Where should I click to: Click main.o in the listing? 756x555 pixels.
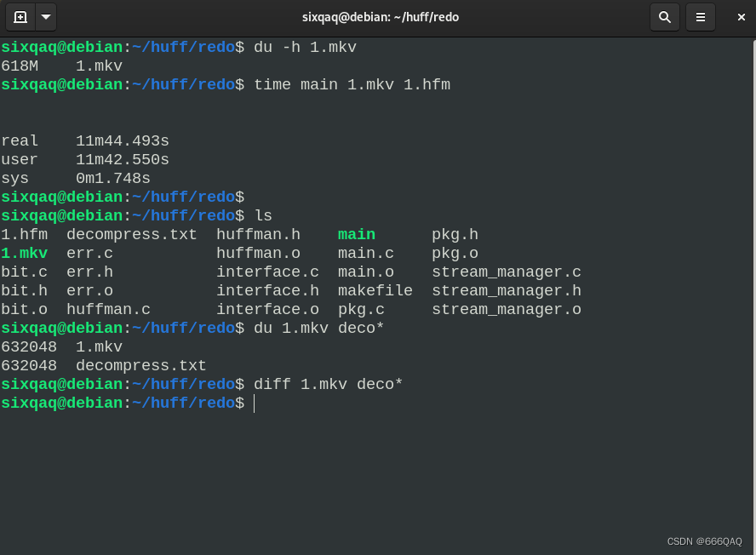point(366,272)
